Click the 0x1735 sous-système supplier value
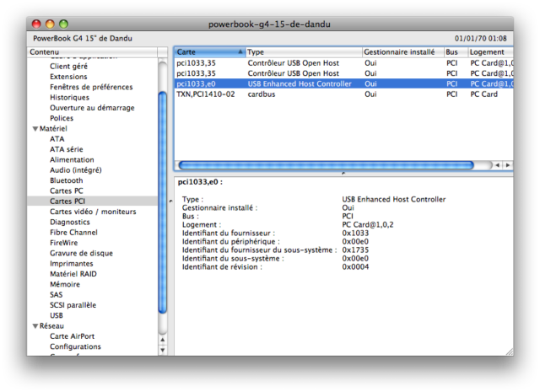The width and height of the screenshot is (540, 392). [355, 250]
